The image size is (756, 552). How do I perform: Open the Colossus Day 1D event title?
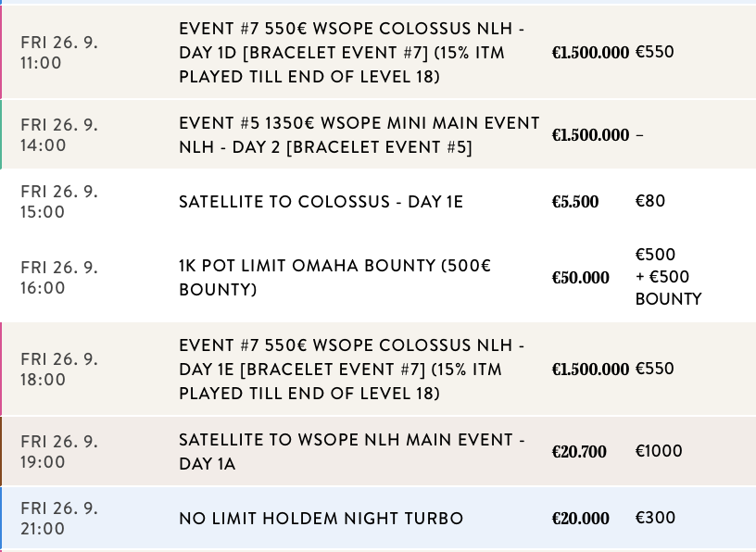pos(352,53)
